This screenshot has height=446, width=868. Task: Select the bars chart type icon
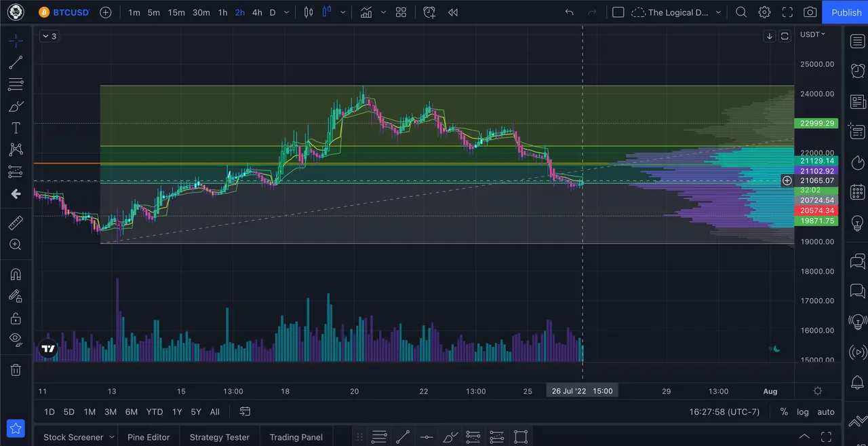(x=309, y=12)
